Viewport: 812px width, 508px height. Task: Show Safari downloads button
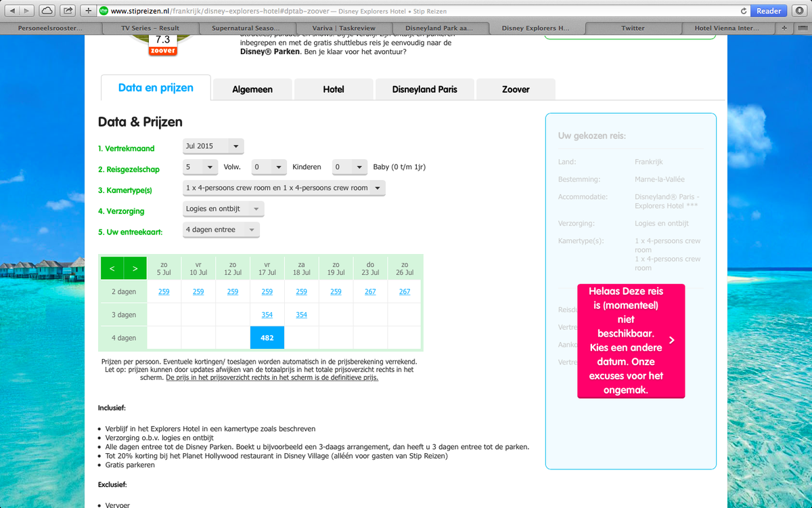coord(798,11)
